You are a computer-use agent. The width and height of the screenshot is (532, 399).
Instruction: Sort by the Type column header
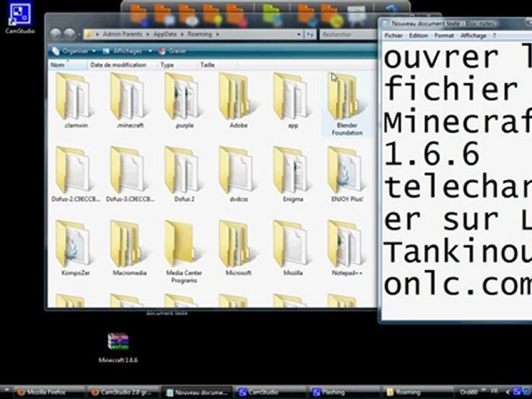tap(177, 65)
